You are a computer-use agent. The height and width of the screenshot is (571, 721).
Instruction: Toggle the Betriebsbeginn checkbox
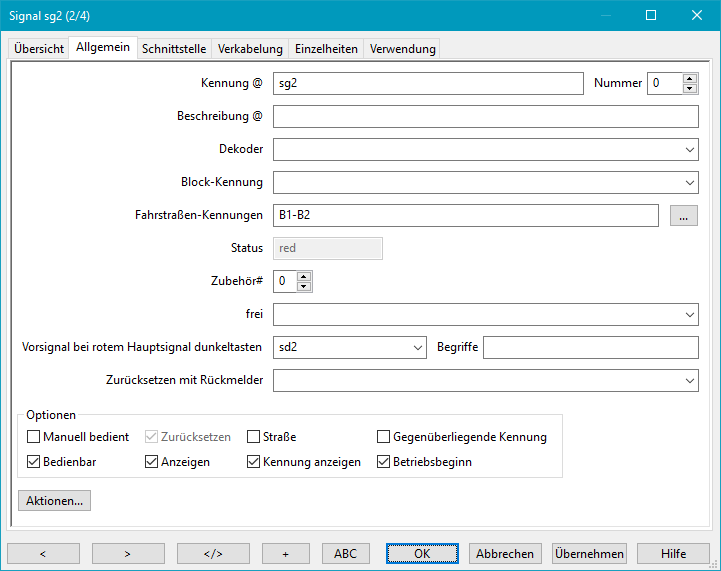384,462
